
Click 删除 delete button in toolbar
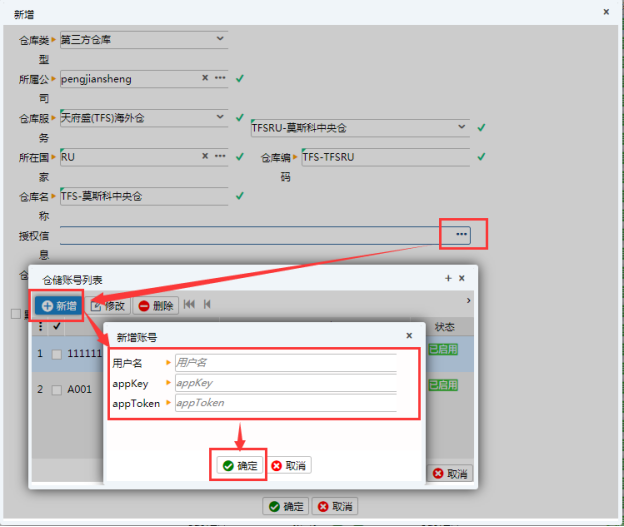tap(155, 305)
